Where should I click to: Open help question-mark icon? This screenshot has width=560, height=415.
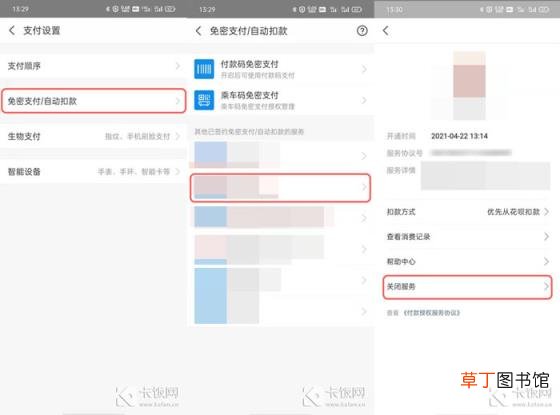click(x=362, y=31)
